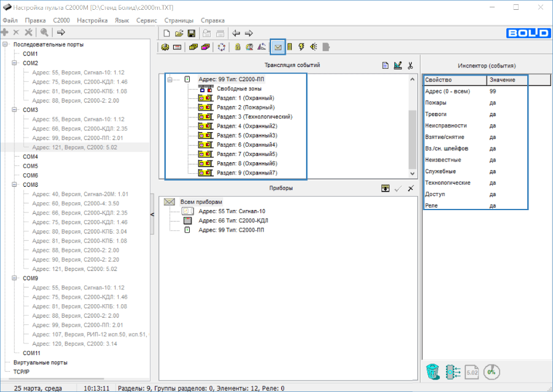
Task: Click the left panel collapse handle
Action: point(152,214)
